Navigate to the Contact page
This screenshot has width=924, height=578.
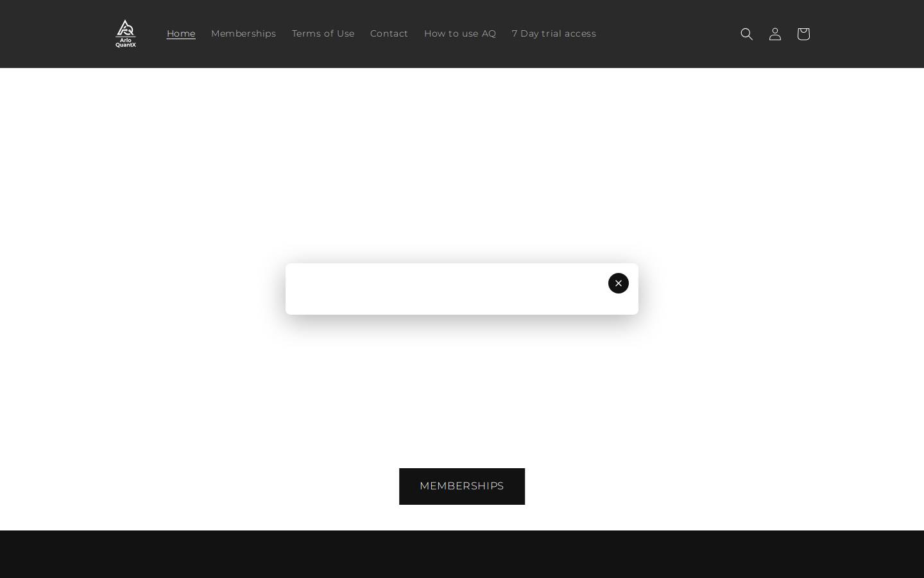pyautogui.click(x=389, y=33)
